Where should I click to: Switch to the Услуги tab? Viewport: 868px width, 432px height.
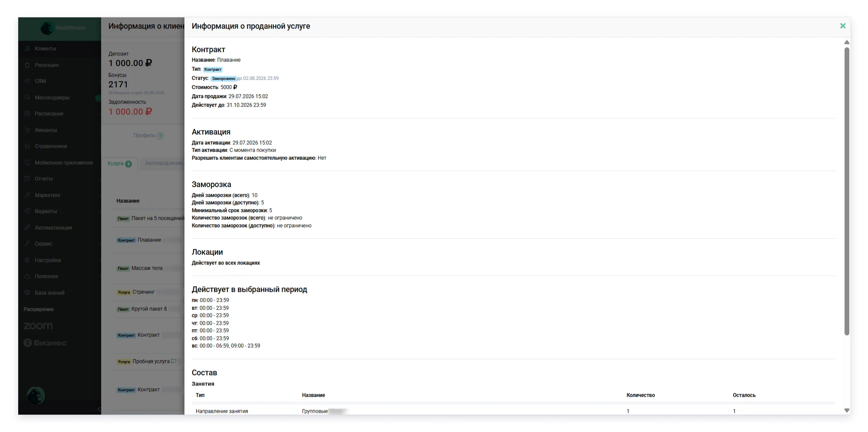coord(119,164)
